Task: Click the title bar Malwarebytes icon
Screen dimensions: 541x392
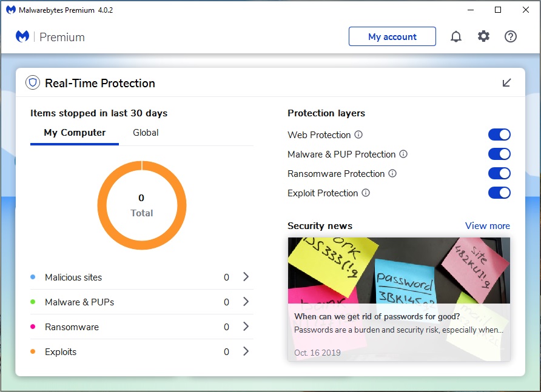Action: pos(11,10)
